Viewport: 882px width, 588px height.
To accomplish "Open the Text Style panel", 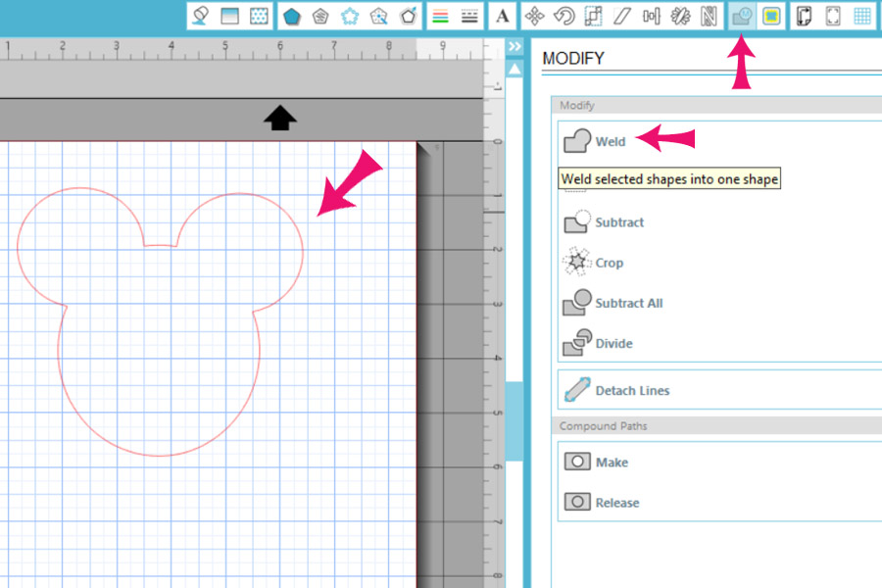I will tap(503, 16).
